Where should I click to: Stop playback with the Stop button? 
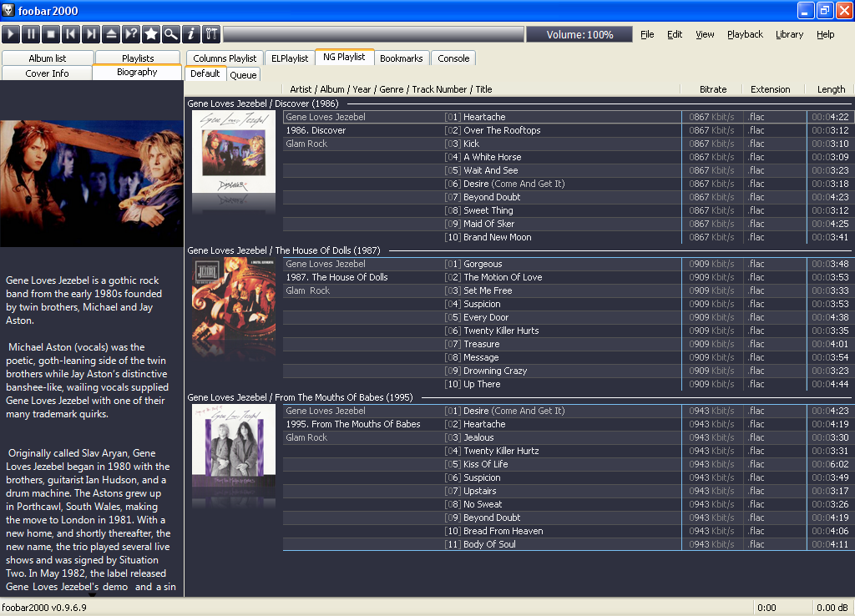tap(51, 34)
